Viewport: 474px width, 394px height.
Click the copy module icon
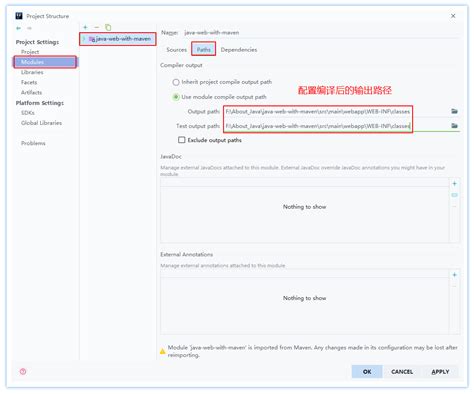[x=108, y=27]
